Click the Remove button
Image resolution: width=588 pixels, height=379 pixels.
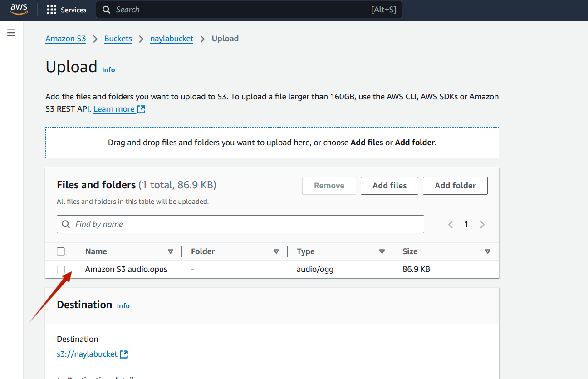click(329, 186)
